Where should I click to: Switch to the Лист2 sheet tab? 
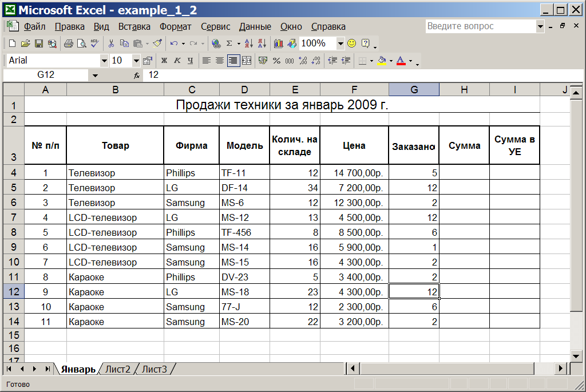(x=118, y=369)
